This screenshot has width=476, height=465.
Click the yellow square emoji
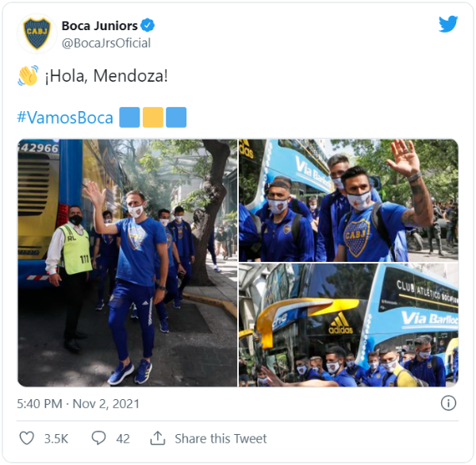click(153, 117)
